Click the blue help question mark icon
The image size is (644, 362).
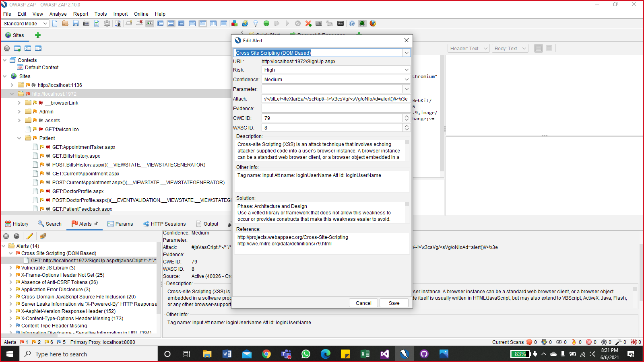tap(352, 23)
